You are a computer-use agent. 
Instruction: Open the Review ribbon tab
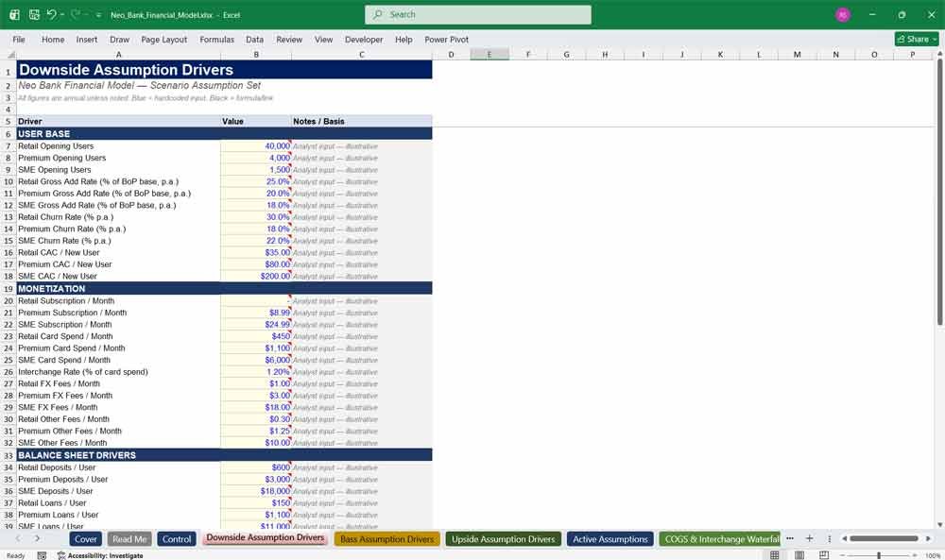289,39
